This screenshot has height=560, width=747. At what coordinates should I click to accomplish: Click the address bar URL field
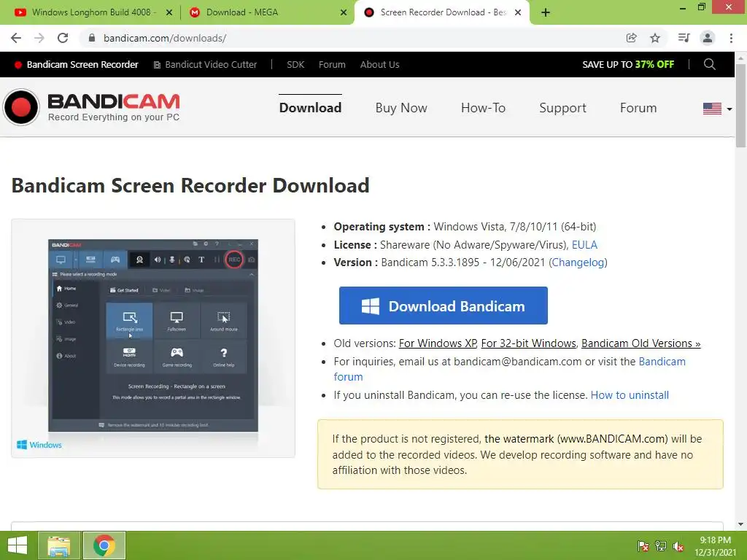click(x=352, y=38)
